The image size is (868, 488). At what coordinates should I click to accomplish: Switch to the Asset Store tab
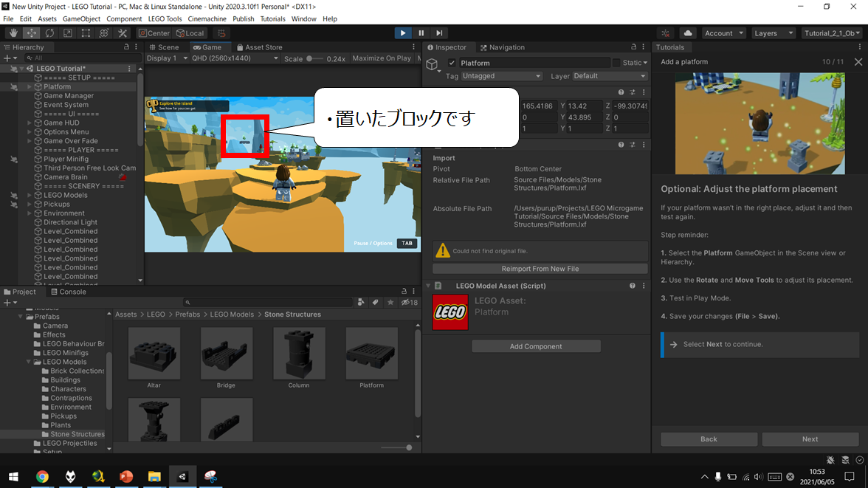pos(260,47)
